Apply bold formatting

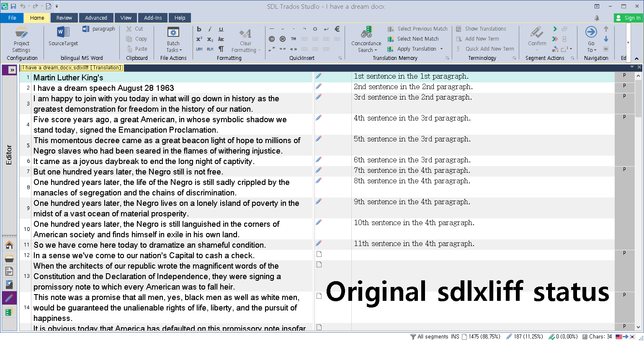point(199,29)
